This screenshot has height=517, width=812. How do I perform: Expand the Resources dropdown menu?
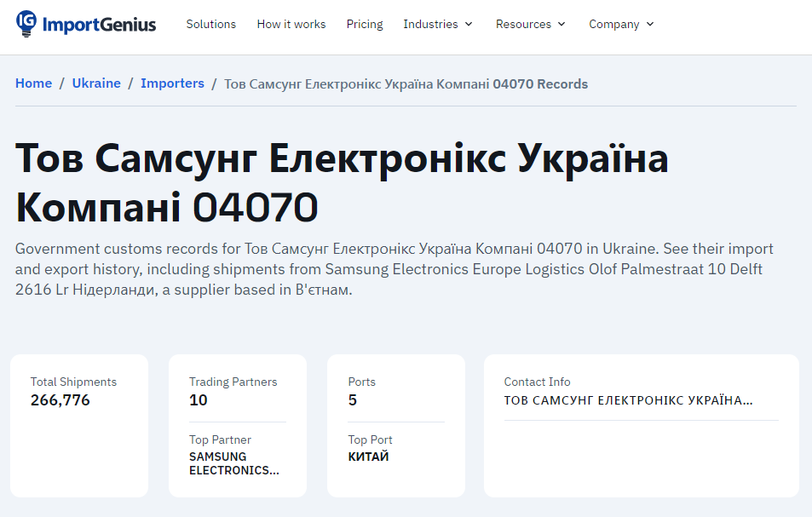coord(524,25)
